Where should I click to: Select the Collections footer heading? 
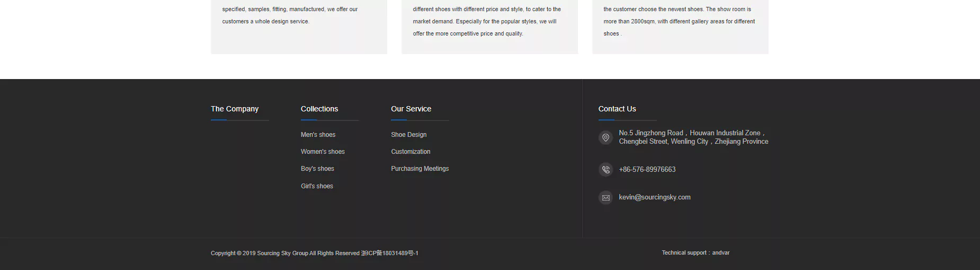click(x=319, y=109)
